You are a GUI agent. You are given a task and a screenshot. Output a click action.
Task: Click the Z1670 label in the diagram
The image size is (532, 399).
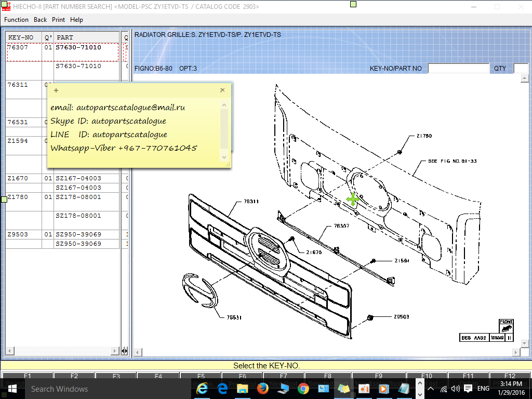tap(314, 252)
